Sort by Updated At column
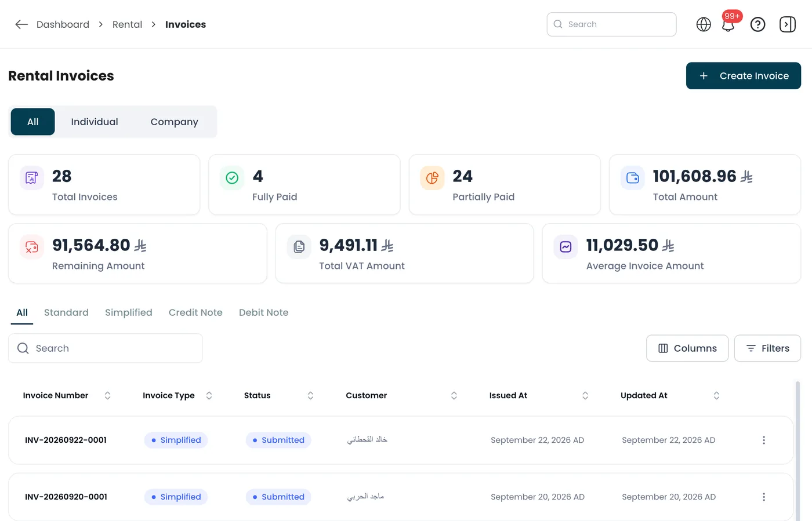The width and height of the screenshot is (812, 521). tap(716, 396)
